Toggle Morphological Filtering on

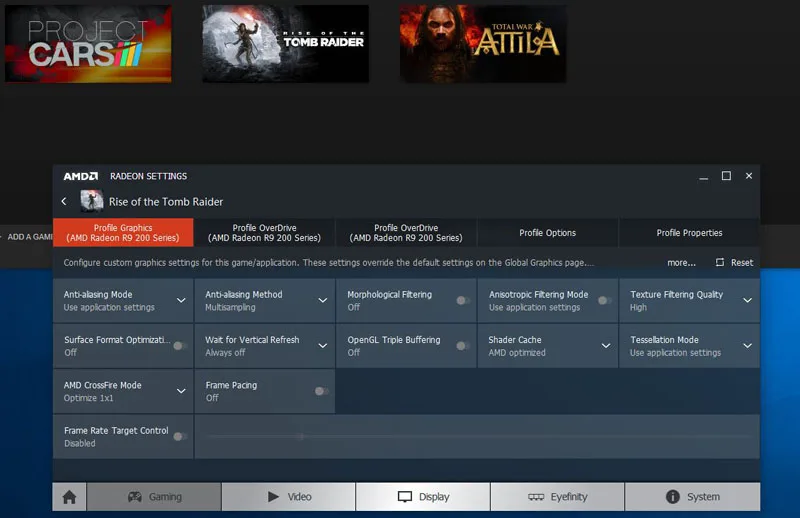pos(463,300)
